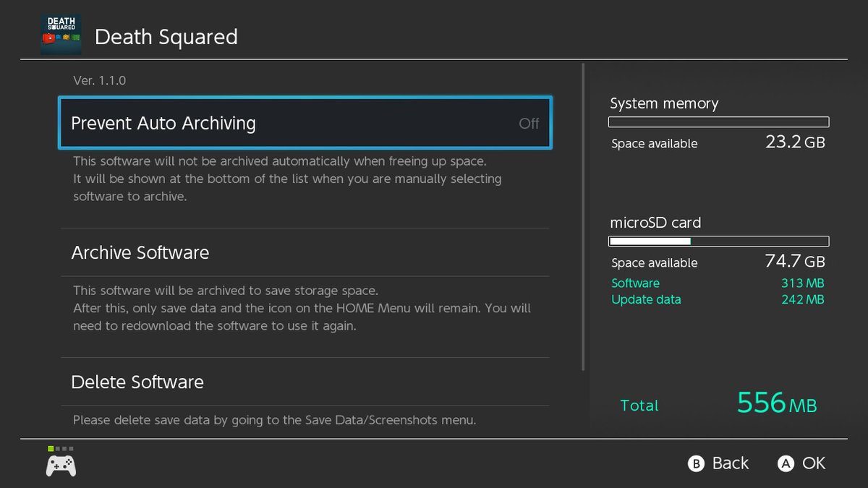The height and width of the screenshot is (488, 868).
Task: Click the Death Squared game icon
Action: pyautogui.click(x=61, y=35)
